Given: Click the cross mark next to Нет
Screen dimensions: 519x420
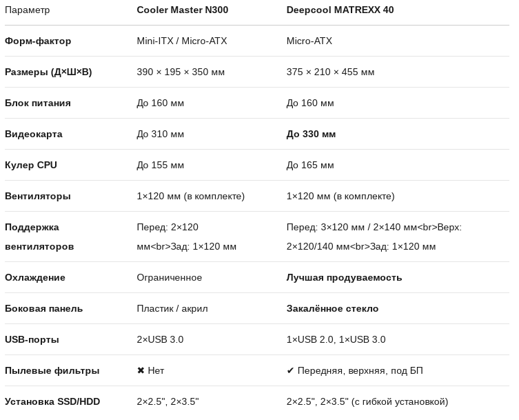Looking at the screenshot, I should click(141, 370).
